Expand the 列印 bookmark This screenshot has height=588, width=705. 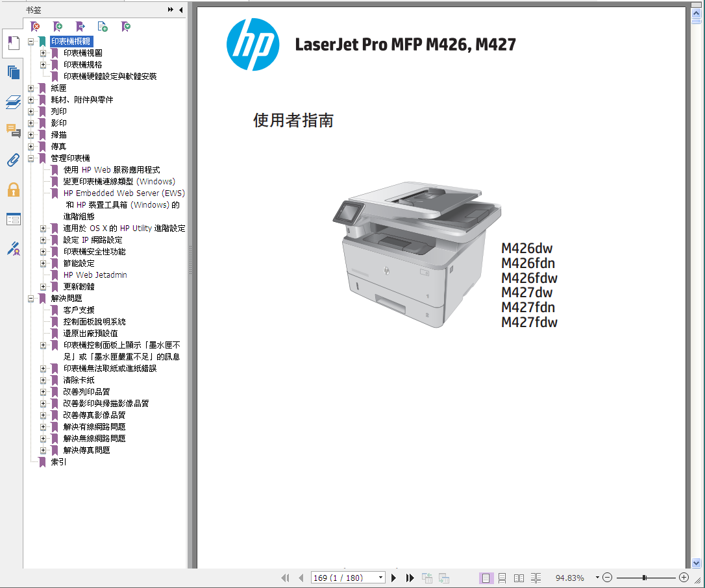(31, 112)
